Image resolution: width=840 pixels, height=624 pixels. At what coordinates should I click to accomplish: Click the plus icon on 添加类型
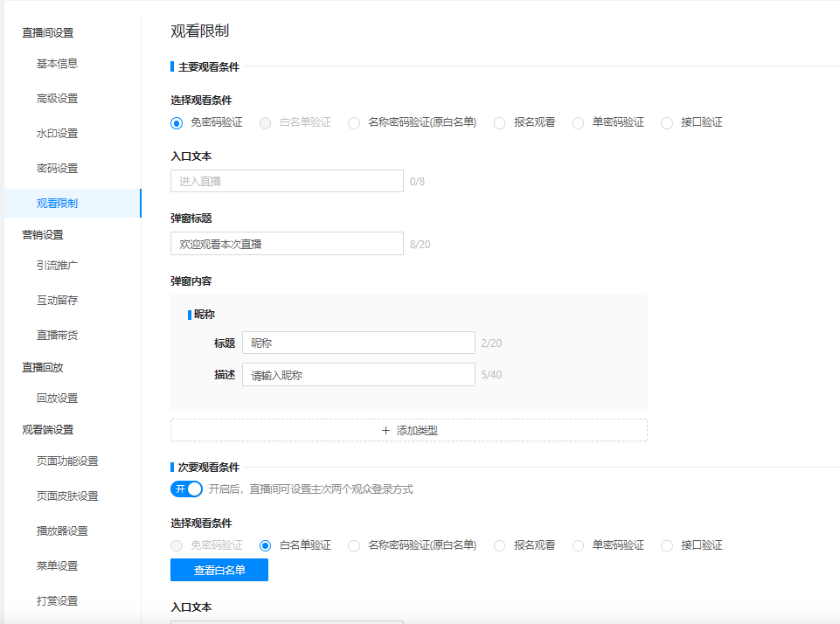click(385, 430)
